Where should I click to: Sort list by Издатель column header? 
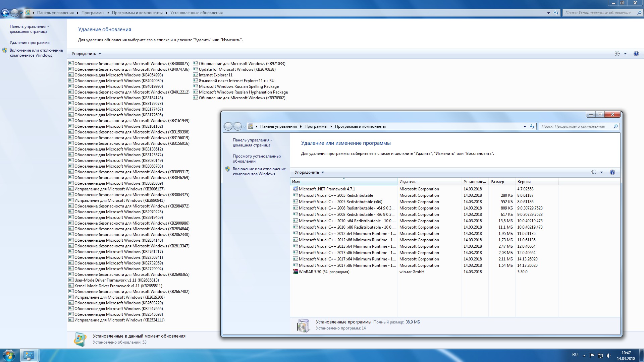tap(408, 182)
